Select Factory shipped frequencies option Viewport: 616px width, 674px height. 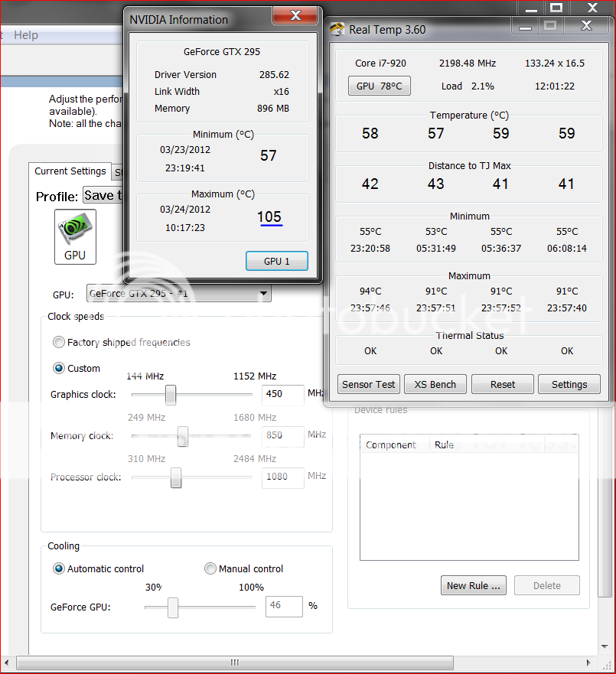[x=59, y=343]
